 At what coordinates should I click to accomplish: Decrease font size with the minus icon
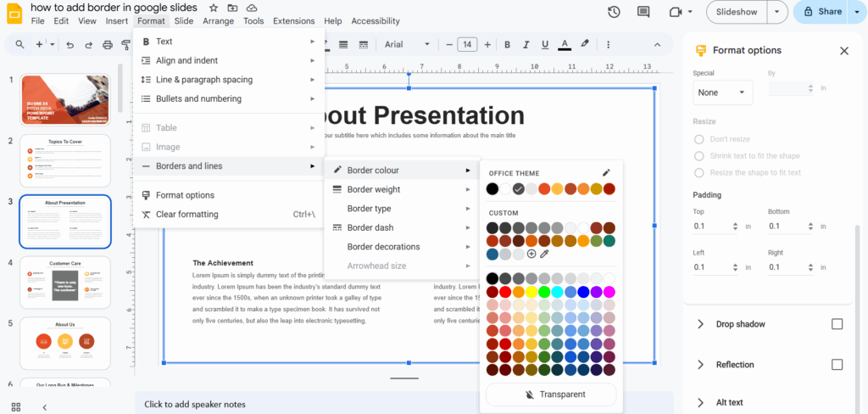[x=449, y=44]
